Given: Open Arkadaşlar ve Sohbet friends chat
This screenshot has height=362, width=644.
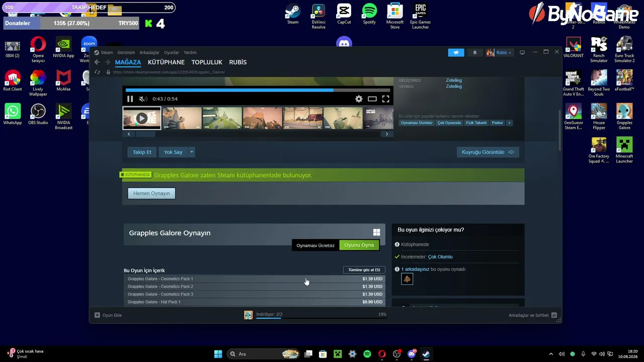Looking at the screenshot, I should [x=532, y=315].
